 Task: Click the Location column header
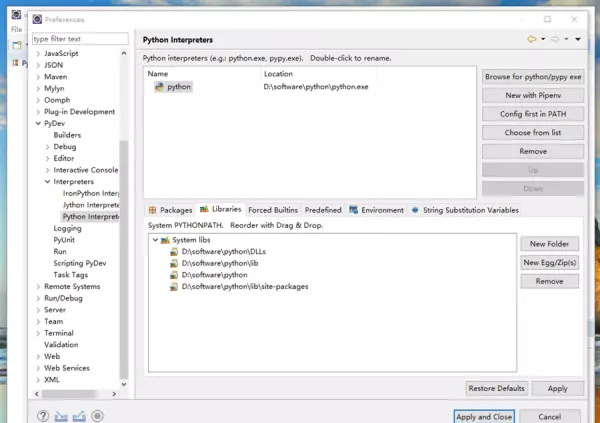pyautogui.click(x=278, y=74)
